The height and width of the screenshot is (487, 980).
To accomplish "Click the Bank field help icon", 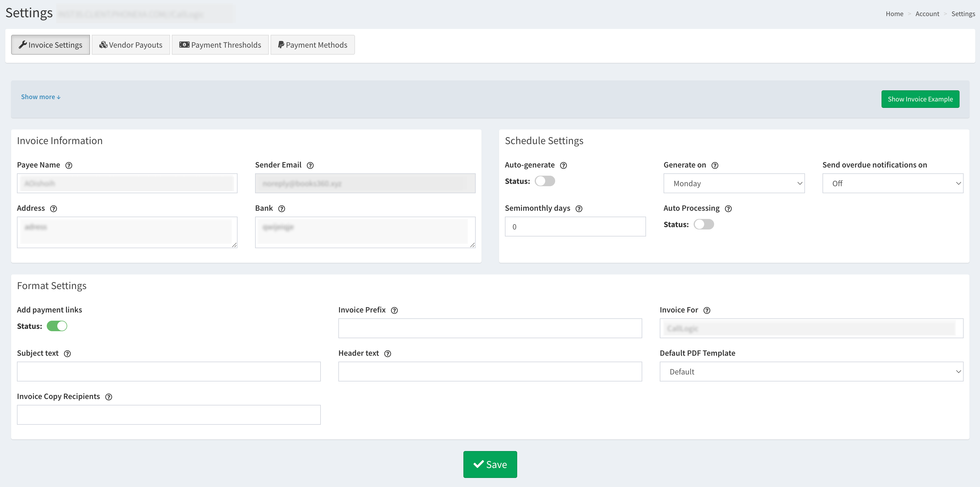I will click(281, 209).
